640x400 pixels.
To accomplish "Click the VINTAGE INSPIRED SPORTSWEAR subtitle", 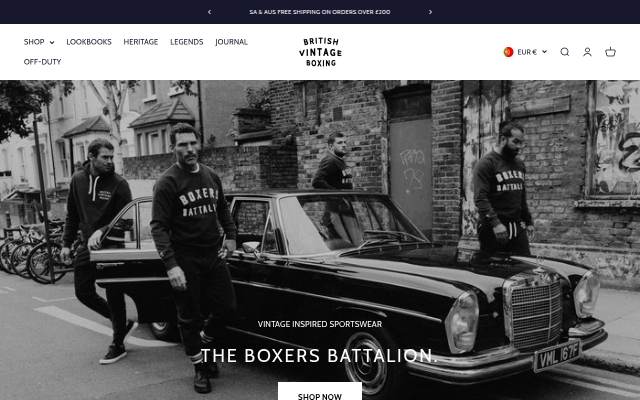I will pyautogui.click(x=320, y=324).
